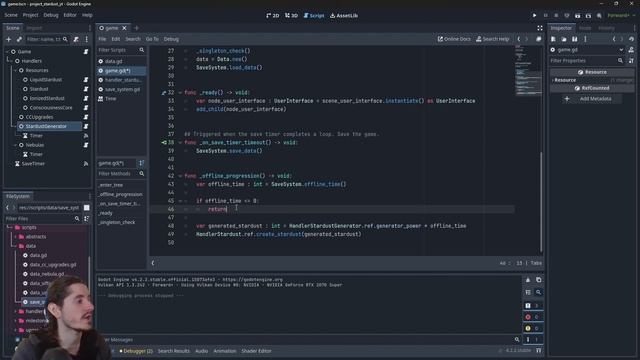Switch to Node tab beside Inspector
The height and width of the screenshot is (360, 640).
coord(585,28)
